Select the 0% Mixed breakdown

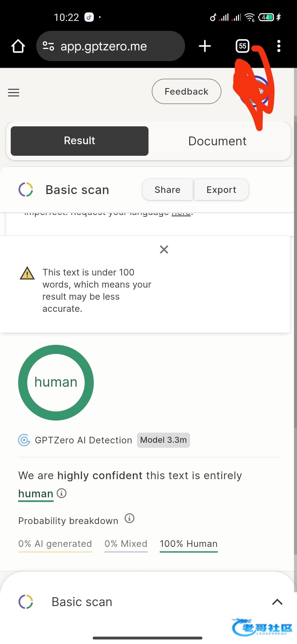(x=126, y=544)
